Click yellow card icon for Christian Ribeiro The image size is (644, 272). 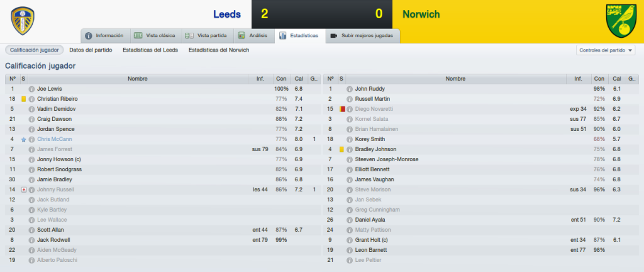(23, 99)
